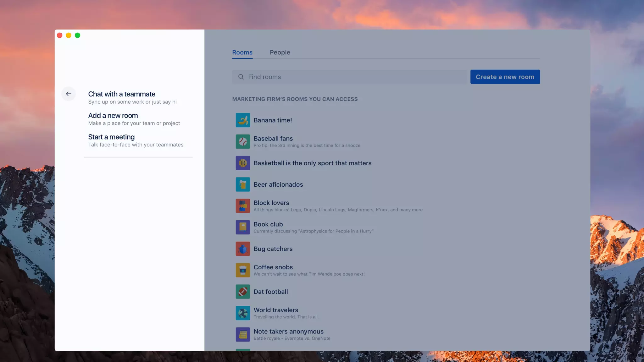Click the search magnifier icon
The height and width of the screenshot is (362, 644).
tap(241, 77)
